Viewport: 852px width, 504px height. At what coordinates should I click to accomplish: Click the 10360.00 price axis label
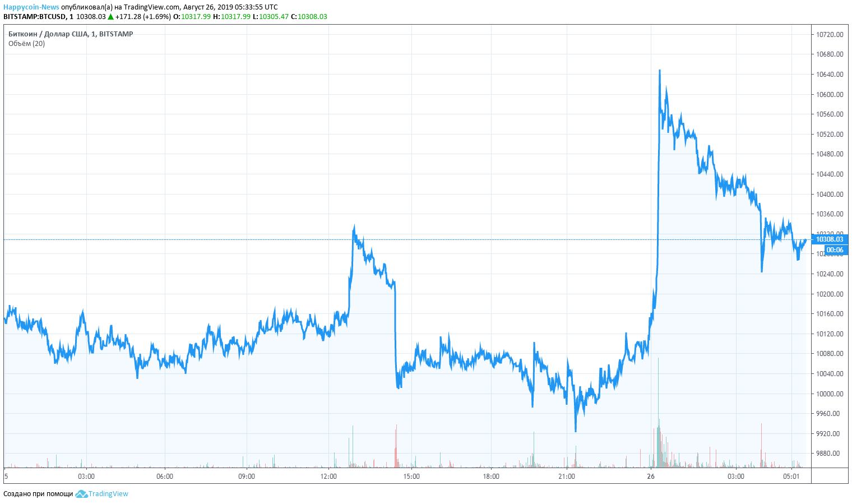(830, 214)
